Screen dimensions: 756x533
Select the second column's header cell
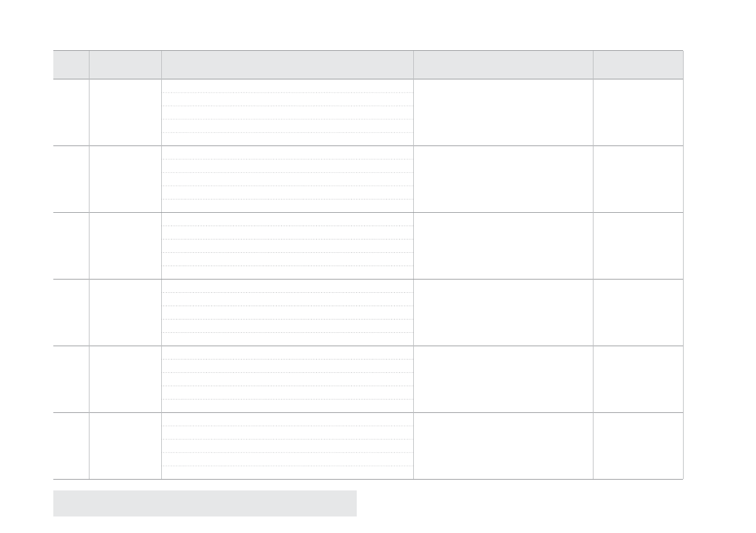[x=125, y=65]
